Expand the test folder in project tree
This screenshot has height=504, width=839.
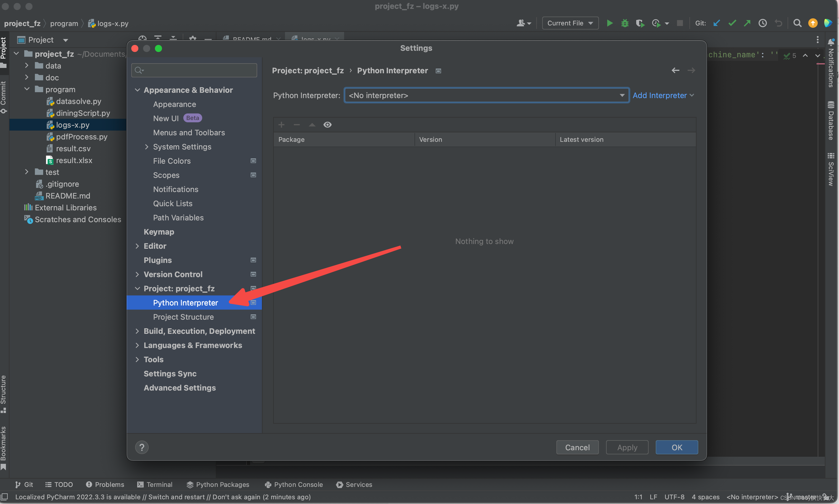pos(27,172)
